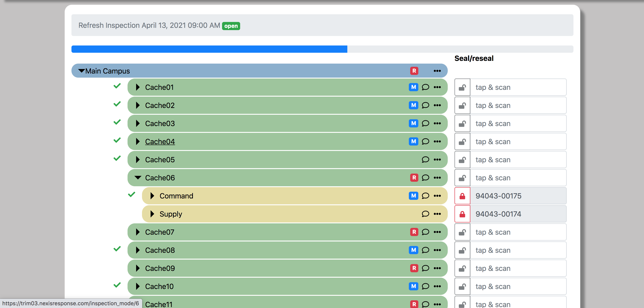Click the green checkmark beside Cache10
The image size is (644, 308).
pos(117,285)
